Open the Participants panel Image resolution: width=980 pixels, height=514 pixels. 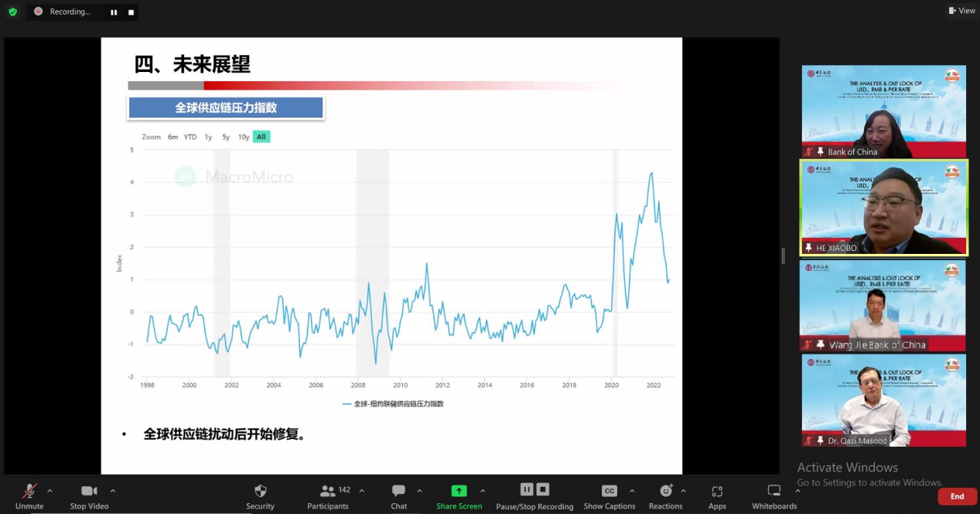coord(328,495)
